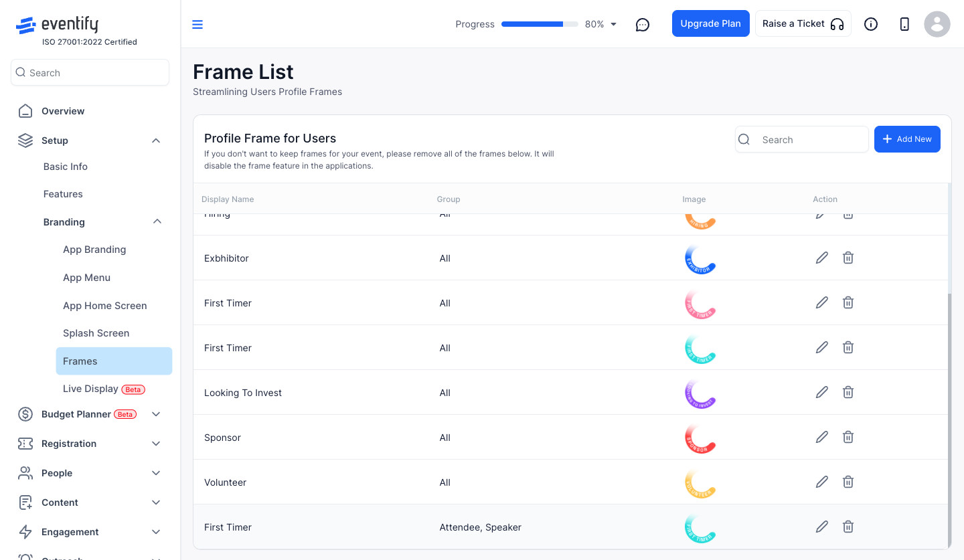Delete the Exbhibitor frame with trash icon
The image size is (964, 560).
[x=848, y=258]
